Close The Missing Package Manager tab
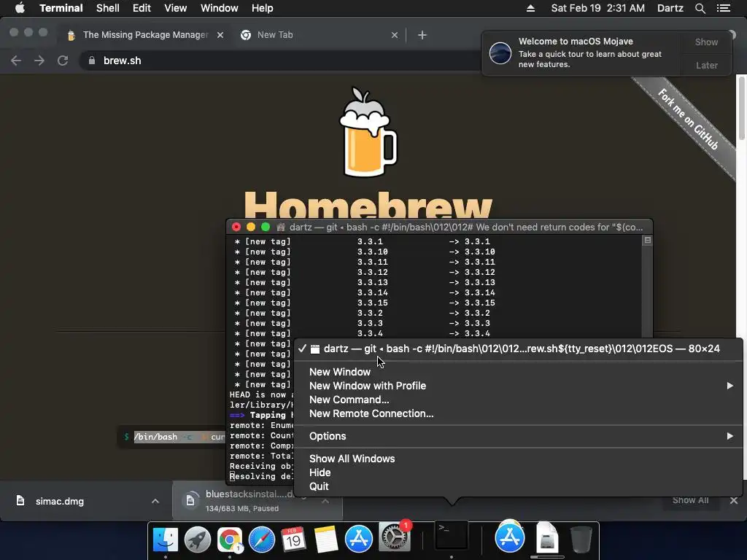Screen dimensions: 747x560 220,35
